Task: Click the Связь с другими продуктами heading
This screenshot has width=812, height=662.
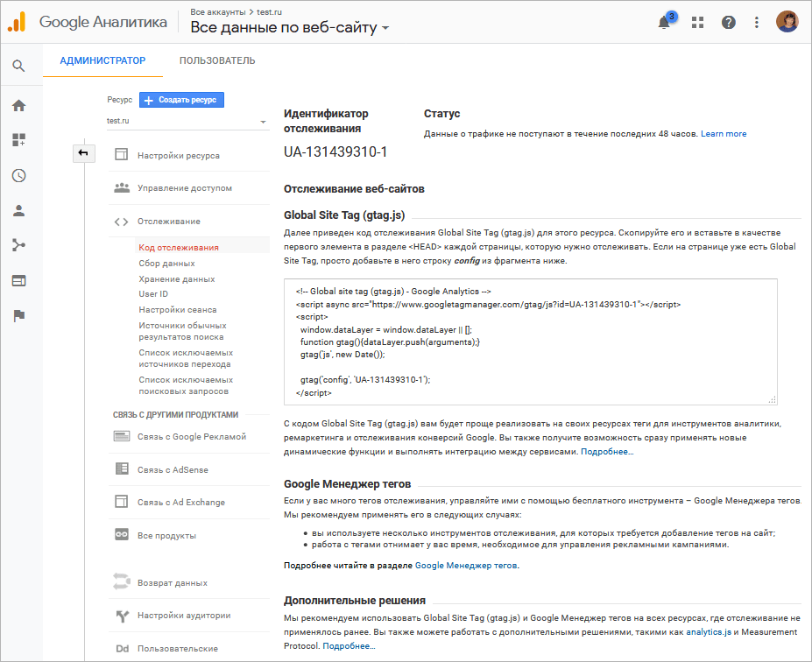Action: click(x=175, y=414)
